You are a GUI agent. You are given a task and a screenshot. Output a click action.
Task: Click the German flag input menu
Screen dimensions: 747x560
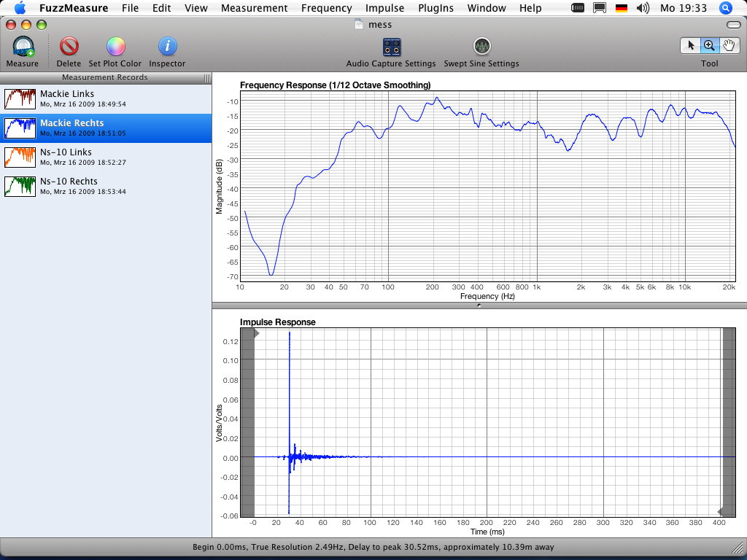point(622,8)
